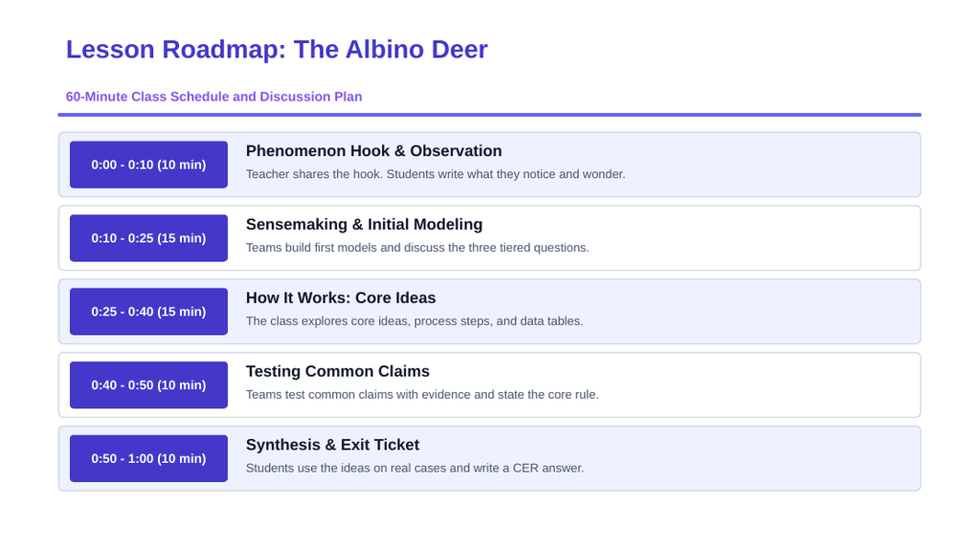Select the Phenomenon Hook & Observation heading
Image resolution: width=980 pixels, height=551 pixels.
coord(374,151)
